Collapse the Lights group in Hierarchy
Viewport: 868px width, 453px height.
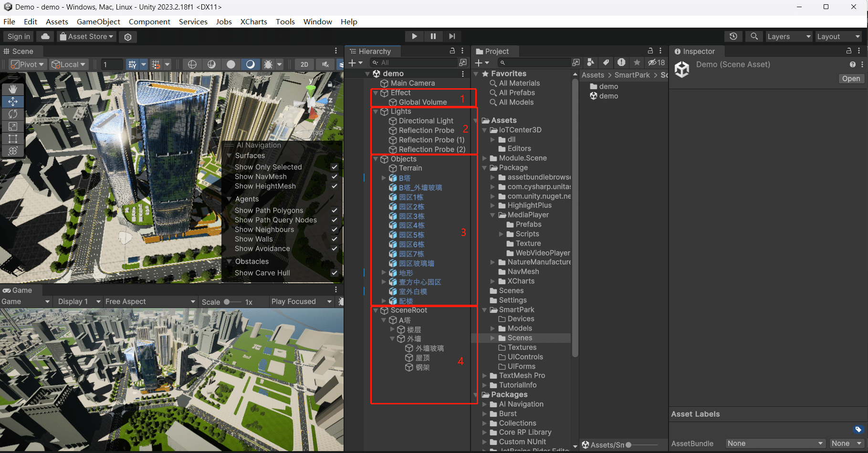[376, 112]
